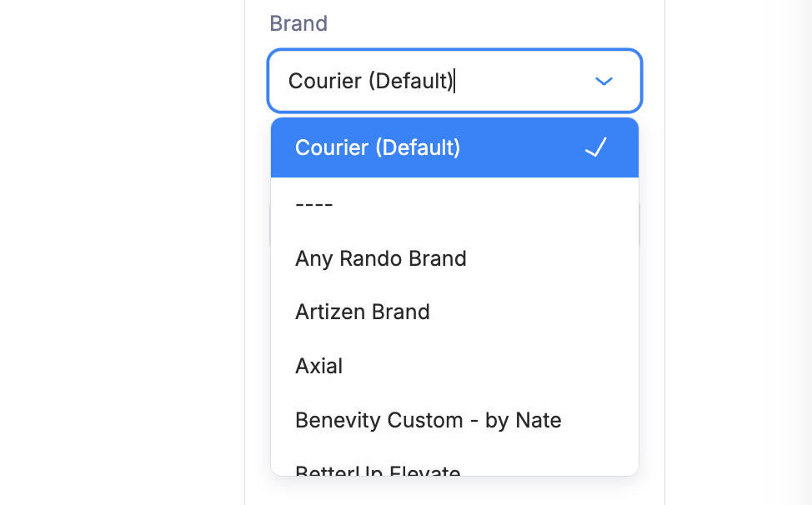Deselect Courier (Default) by clicking its checkmark

(595, 147)
